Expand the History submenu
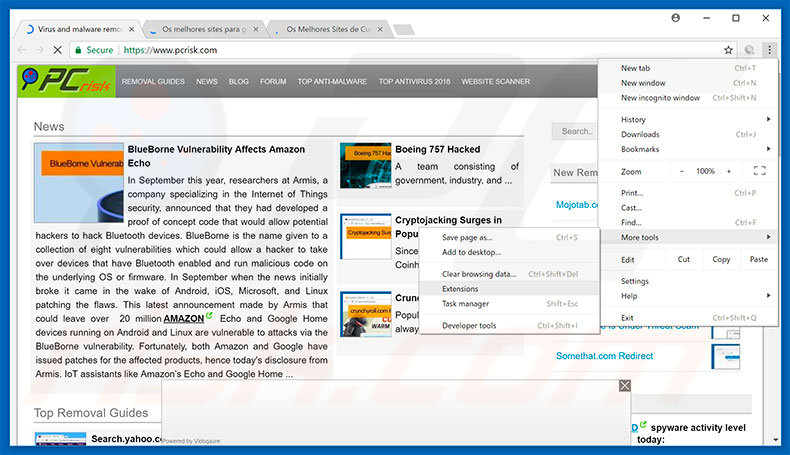Image resolution: width=790 pixels, height=455 pixels. coord(688,119)
